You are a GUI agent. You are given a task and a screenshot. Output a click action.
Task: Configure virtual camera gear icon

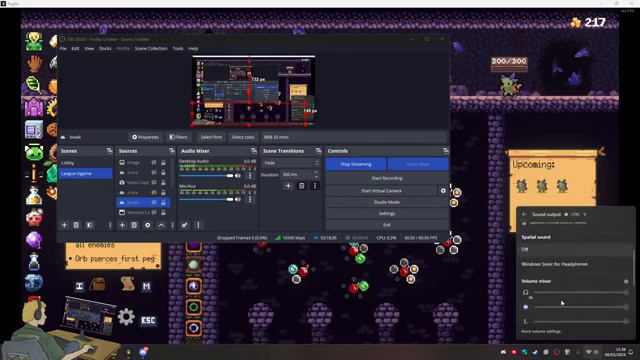coord(443,191)
